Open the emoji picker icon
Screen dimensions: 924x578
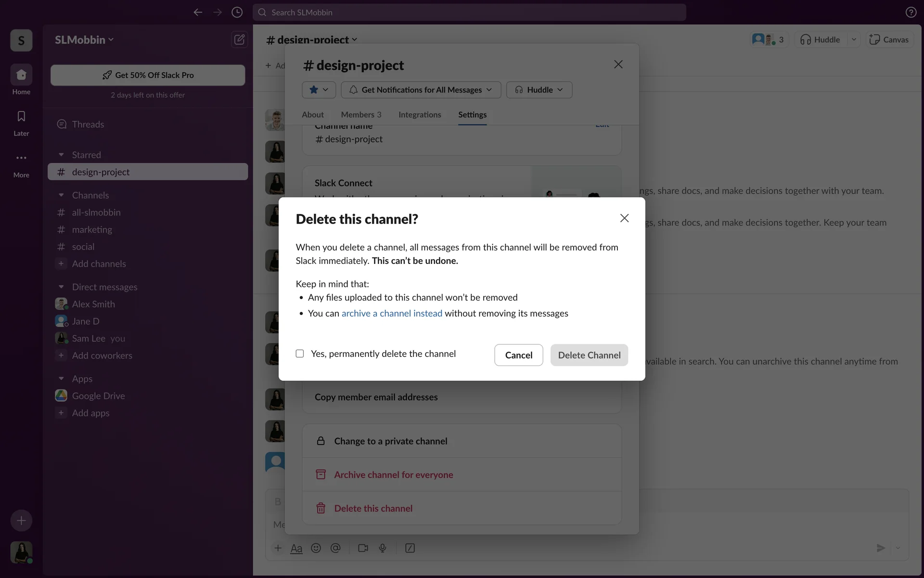coord(316,548)
